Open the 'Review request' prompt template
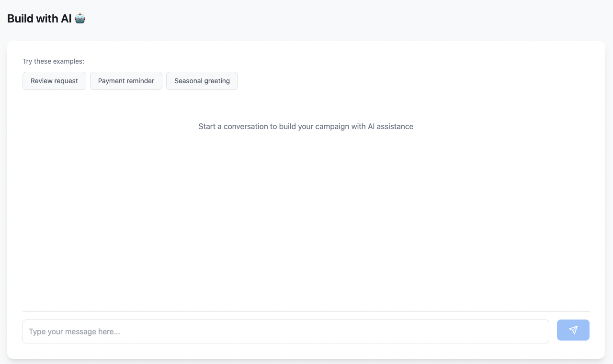Screen dimensions: 613x364 tap(54, 81)
